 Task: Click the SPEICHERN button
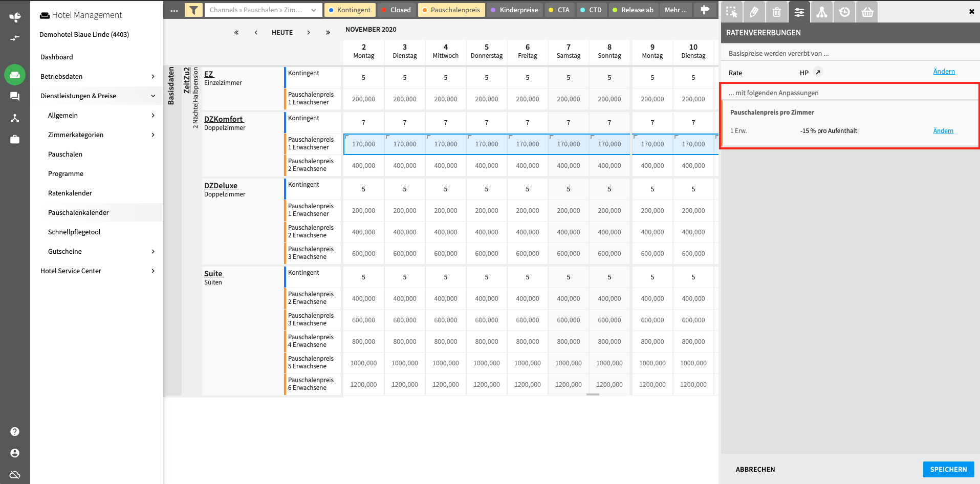(x=948, y=469)
